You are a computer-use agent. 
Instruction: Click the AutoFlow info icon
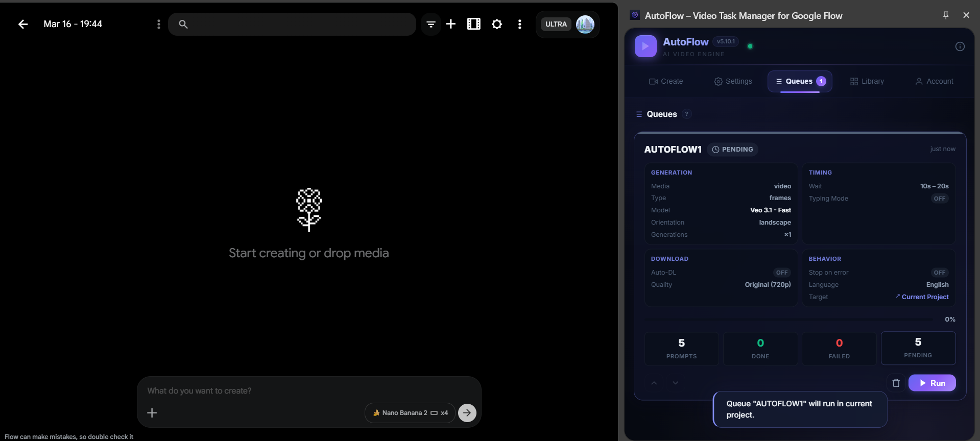[x=960, y=46]
